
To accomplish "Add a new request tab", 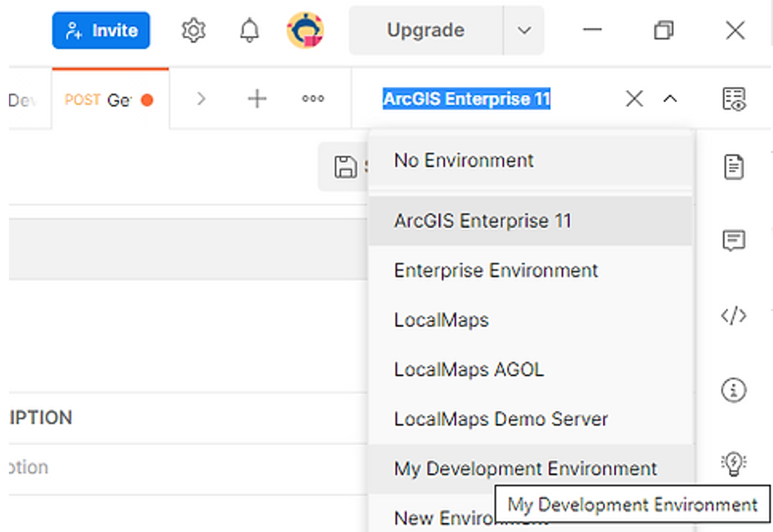I will (x=257, y=99).
